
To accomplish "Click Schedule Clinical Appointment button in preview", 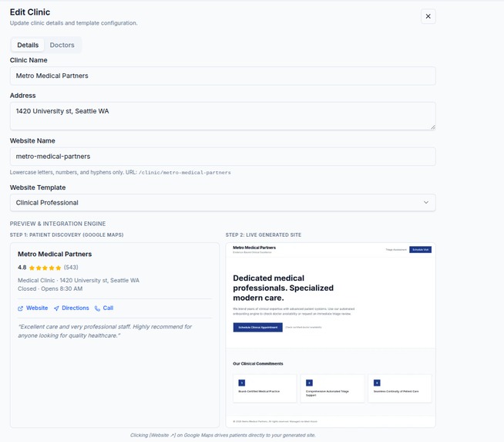I will coord(258,327).
